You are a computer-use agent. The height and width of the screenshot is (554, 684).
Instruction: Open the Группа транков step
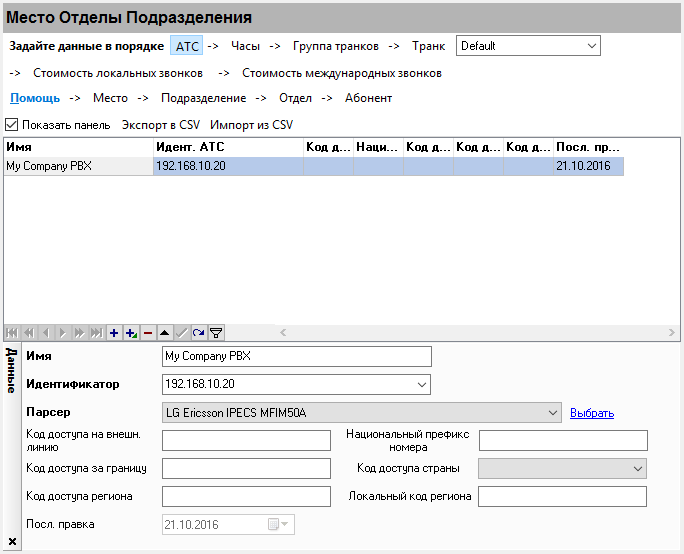pos(336,46)
